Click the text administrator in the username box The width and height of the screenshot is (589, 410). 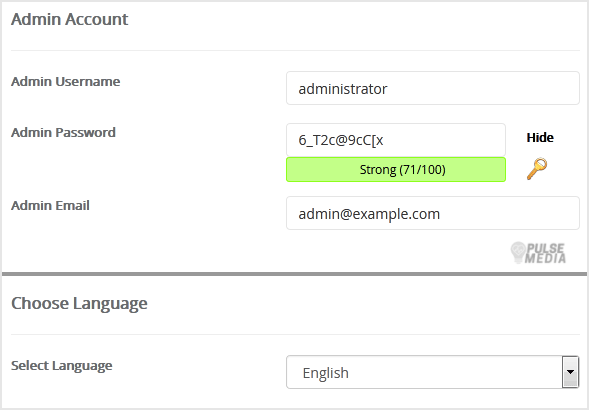343,89
